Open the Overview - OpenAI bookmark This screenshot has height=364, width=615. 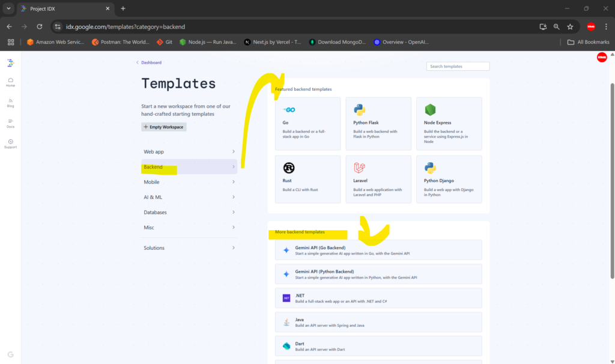(401, 42)
